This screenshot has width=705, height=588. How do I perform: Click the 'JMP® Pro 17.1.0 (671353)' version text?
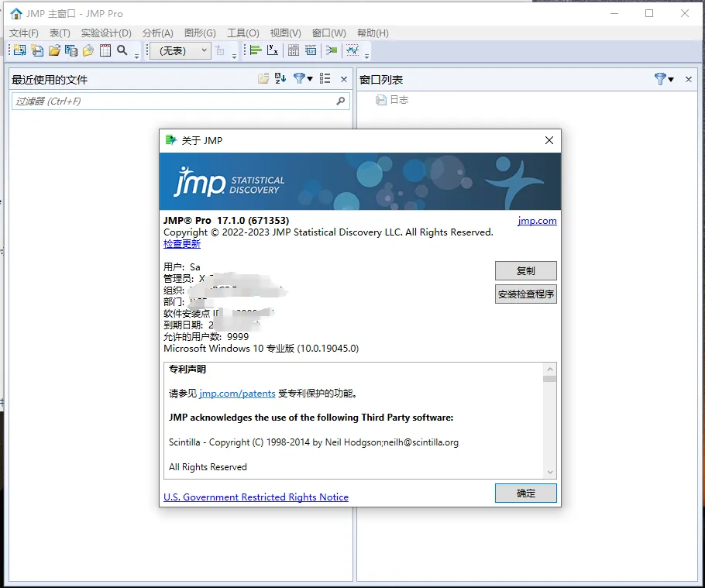[x=226, y=220]
